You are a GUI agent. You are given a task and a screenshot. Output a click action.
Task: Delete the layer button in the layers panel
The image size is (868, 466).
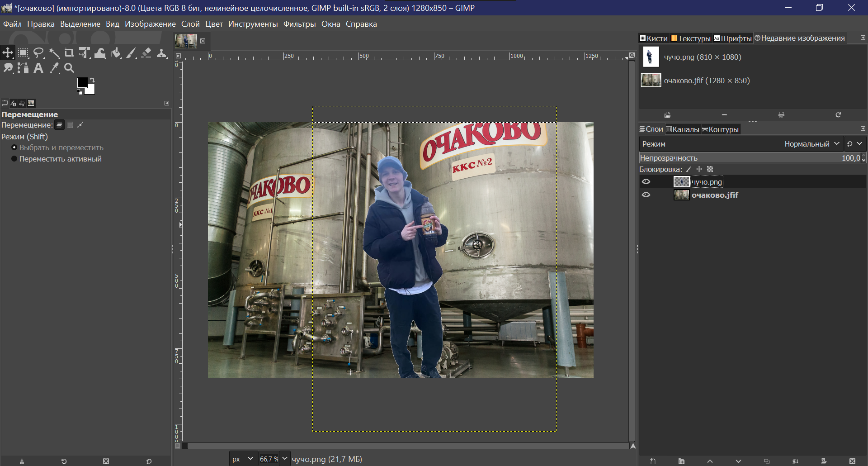coord(852,461)
